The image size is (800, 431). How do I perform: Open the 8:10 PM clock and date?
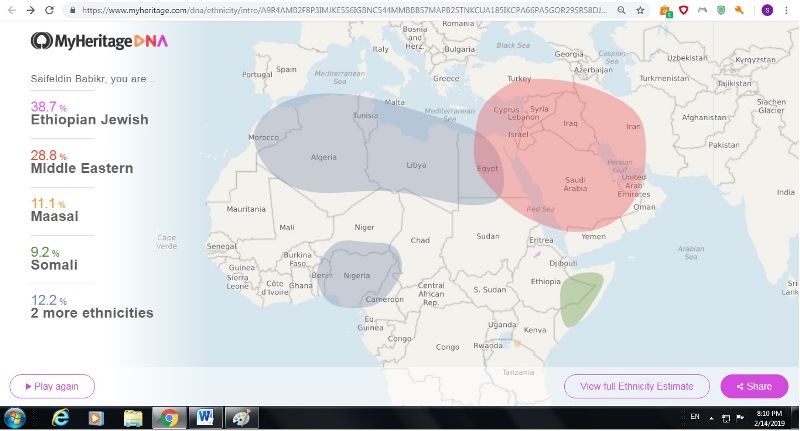[770, 418]
